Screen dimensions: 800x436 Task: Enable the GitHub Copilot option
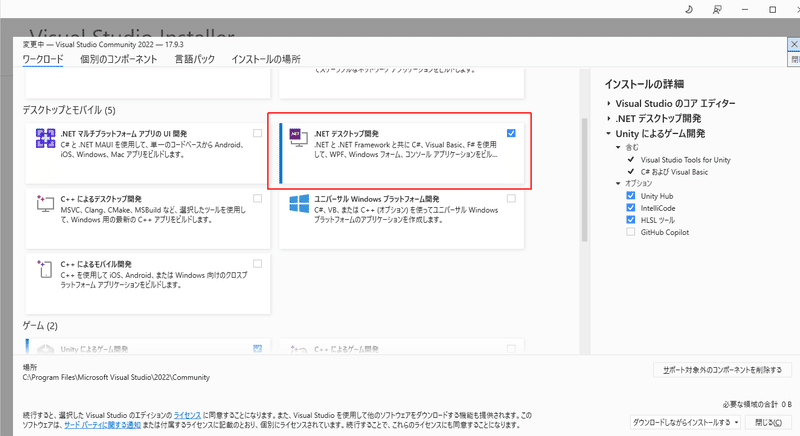(x=631, y=232)
